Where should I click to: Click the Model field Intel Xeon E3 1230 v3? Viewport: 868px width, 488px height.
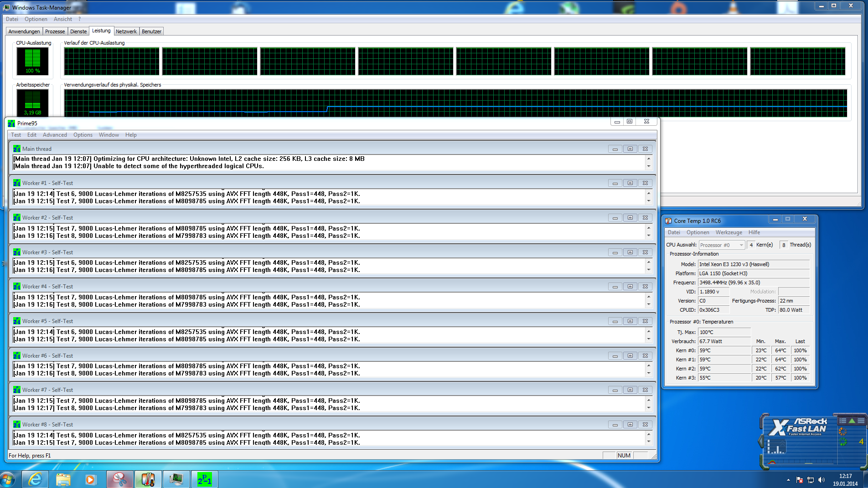click(754, 264)
